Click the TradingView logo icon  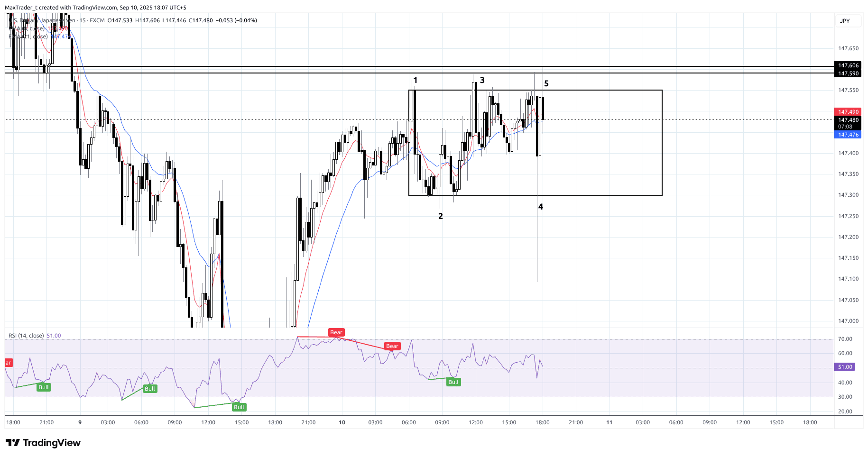pos(13,443)
